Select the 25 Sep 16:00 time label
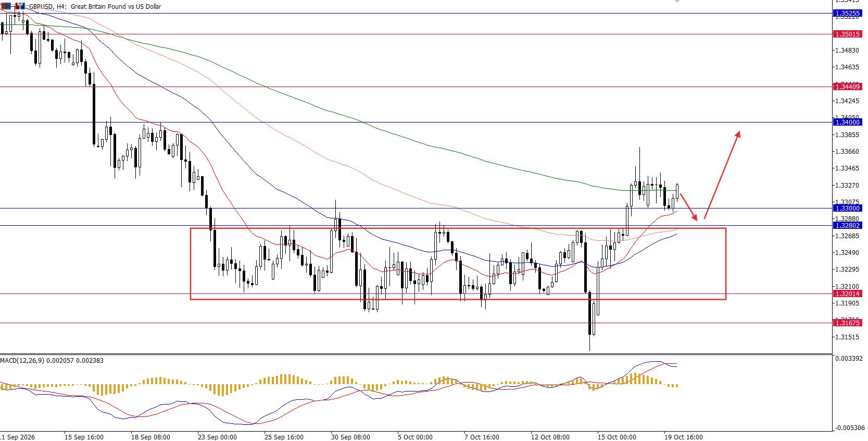Image resolution: width=868 pixels, height=441 pixels. click(284, 437)
